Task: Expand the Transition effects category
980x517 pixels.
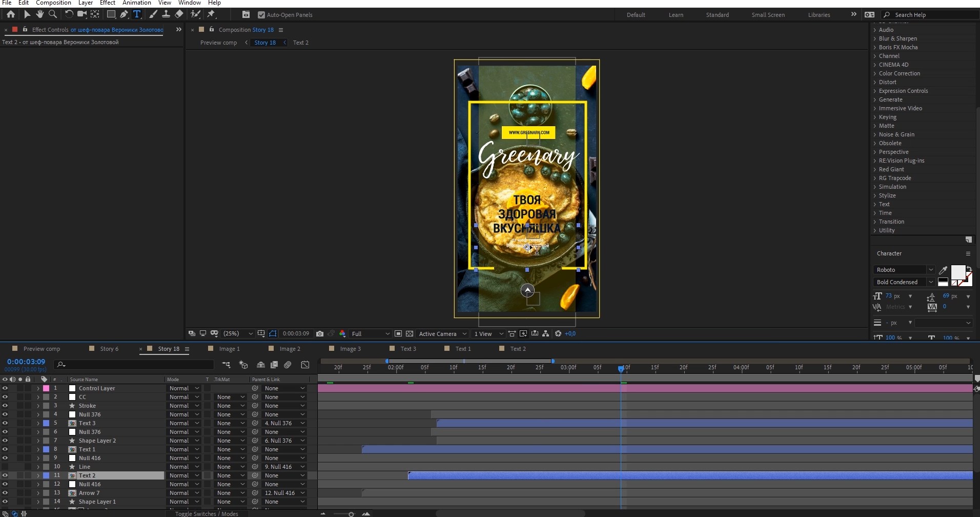Action: pos(875,222)
